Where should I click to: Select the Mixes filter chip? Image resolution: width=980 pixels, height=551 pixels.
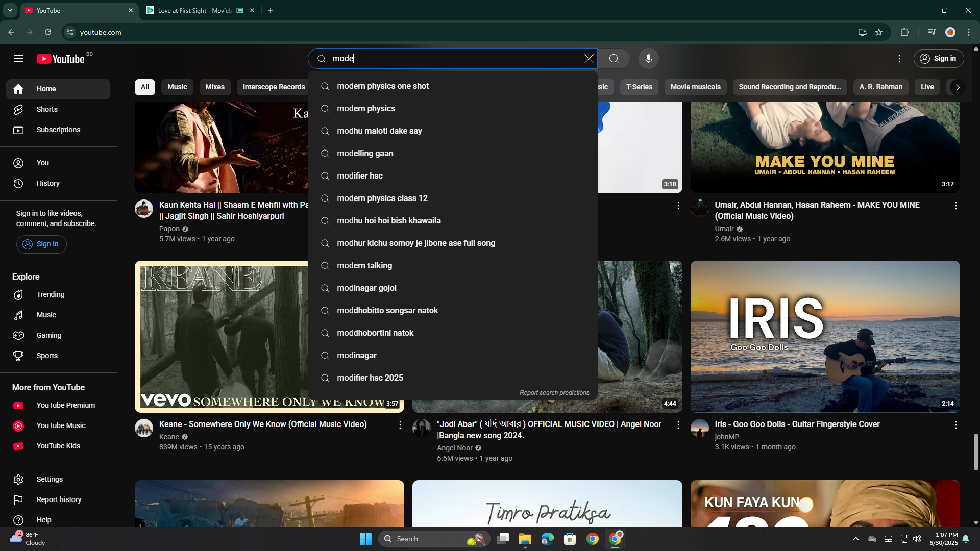click(x=215, y=87)
